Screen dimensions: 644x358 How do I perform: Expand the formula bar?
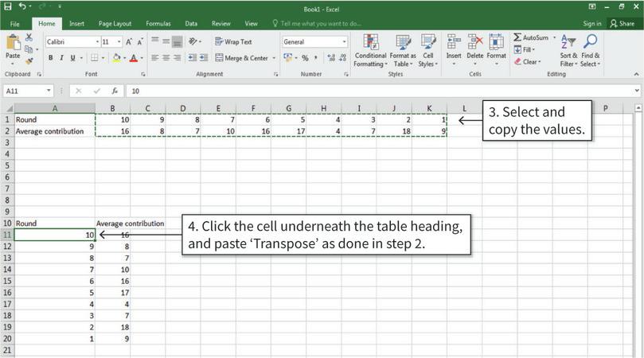(637, 91)
